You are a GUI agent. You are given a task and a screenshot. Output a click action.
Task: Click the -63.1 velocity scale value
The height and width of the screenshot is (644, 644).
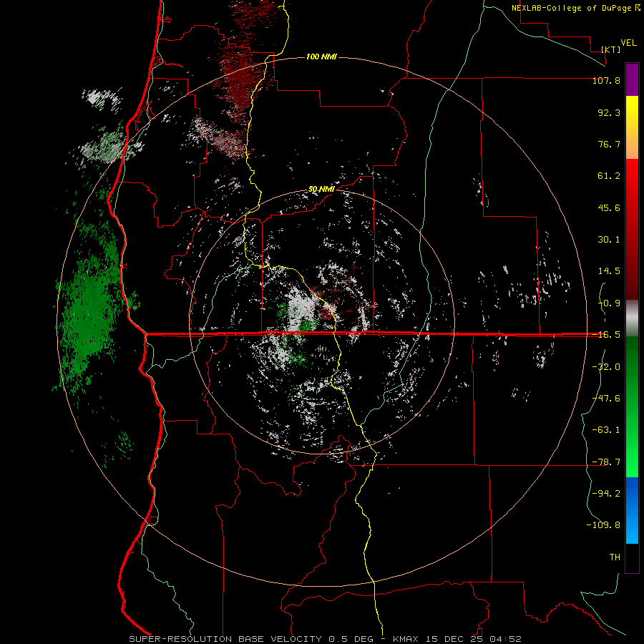(x=606, y=430)
